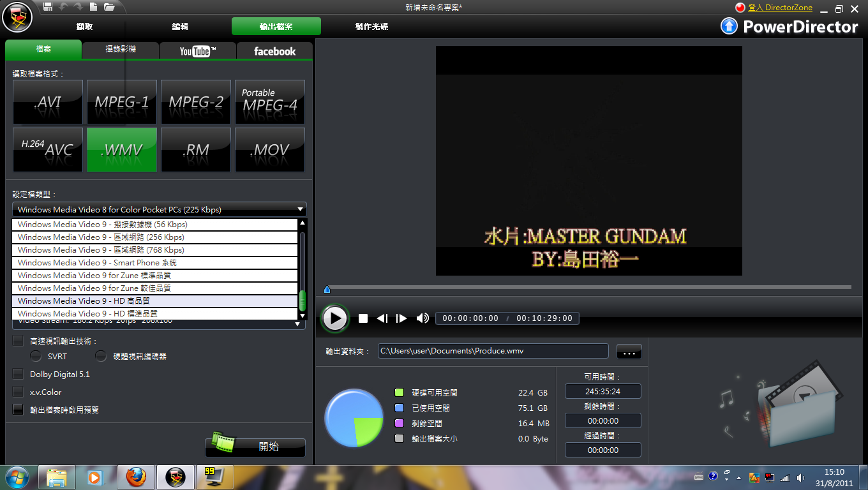Step to the previous frame
The height and width of the screenshot is (490, 868).
pyautogui.click(x=382, y=318)
